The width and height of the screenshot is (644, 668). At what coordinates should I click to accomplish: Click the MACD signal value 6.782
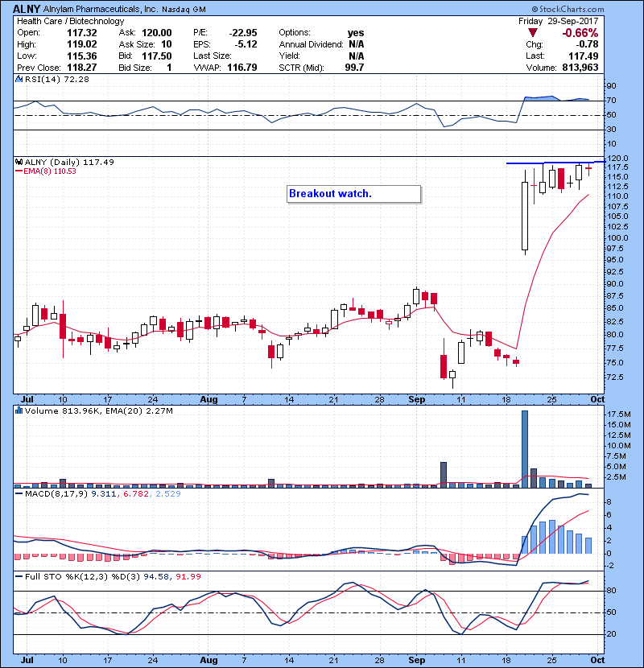(135, 494)
